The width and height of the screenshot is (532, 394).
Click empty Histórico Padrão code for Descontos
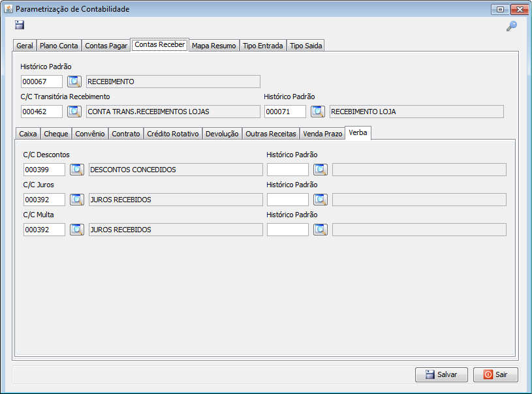point(288,170)
